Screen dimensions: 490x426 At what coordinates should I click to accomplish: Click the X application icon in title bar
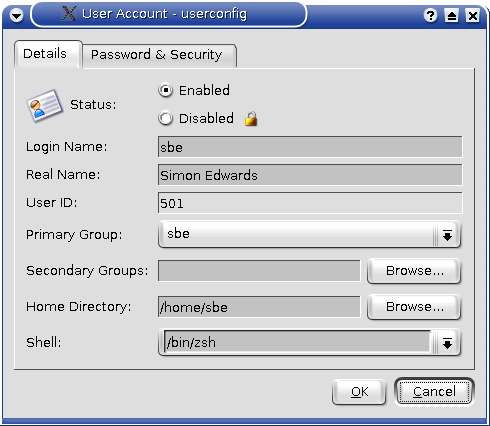coord(69,13)
